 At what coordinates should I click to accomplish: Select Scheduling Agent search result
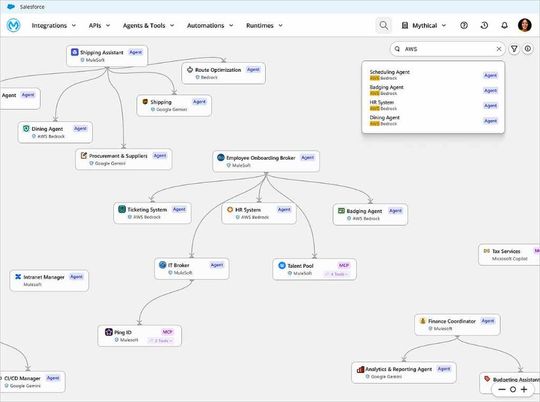coord(433,75)
